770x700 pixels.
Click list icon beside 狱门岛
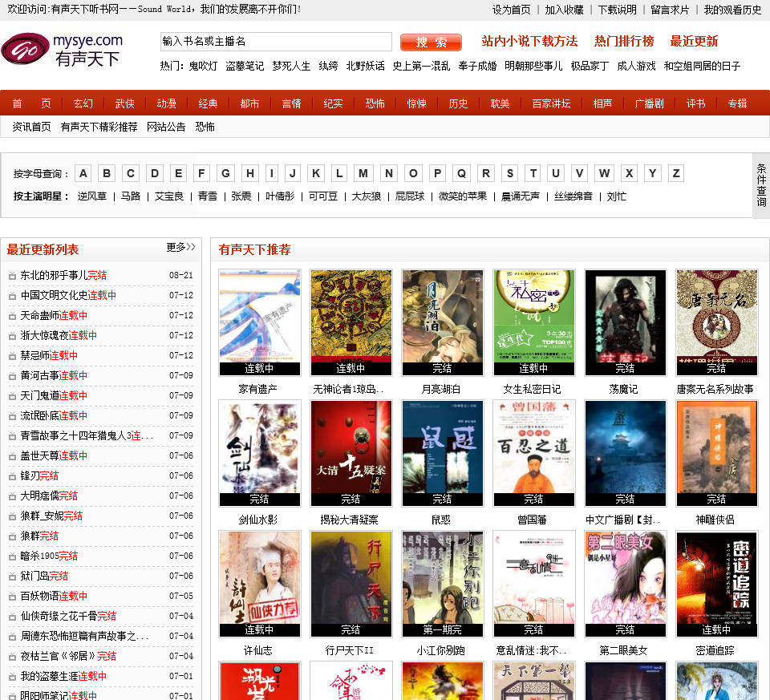pos(12,577)
